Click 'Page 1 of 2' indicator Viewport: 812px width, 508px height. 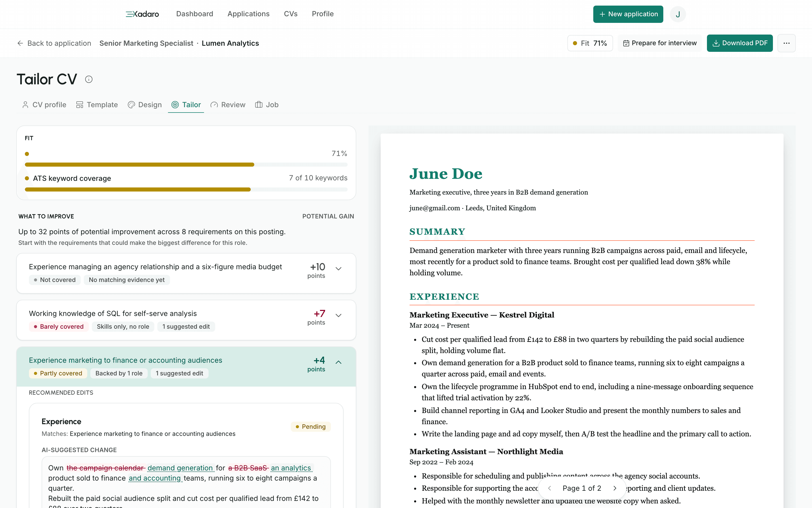[582, 488]
